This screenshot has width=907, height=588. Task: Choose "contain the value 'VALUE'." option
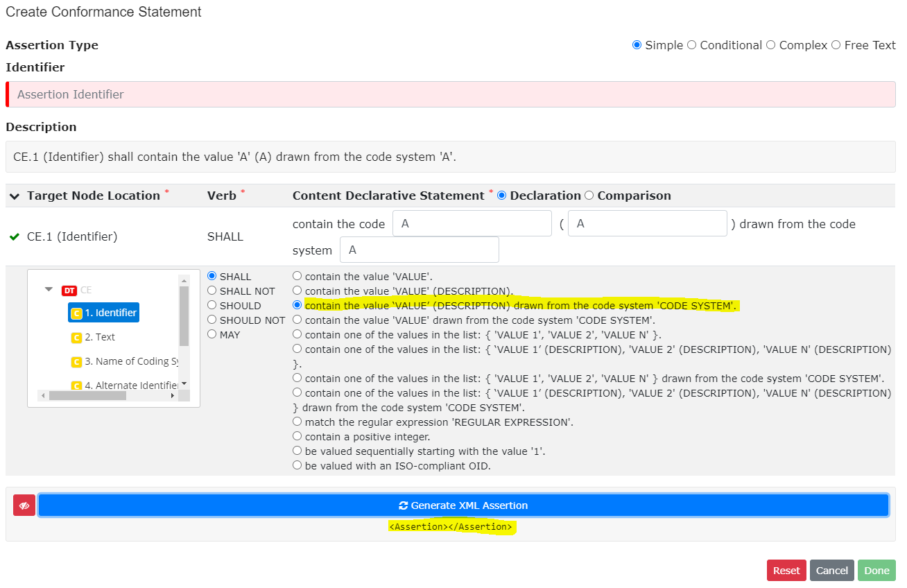tap(297, 276)
